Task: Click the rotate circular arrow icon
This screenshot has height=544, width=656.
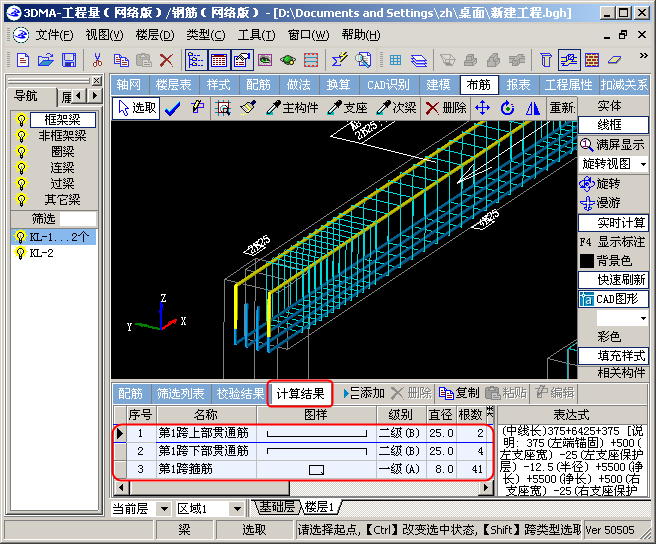Action: coord(507,108)
